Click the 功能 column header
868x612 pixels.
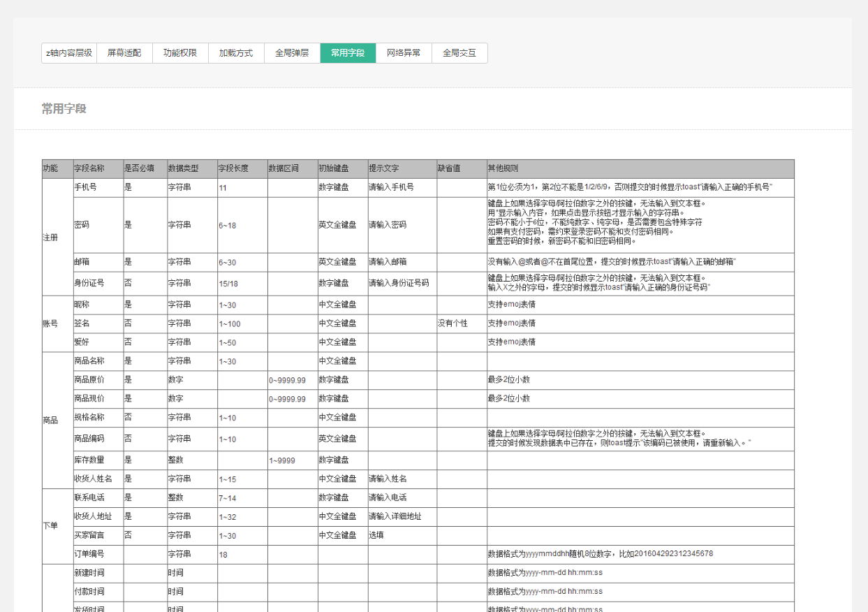click(x=57, y=169)
